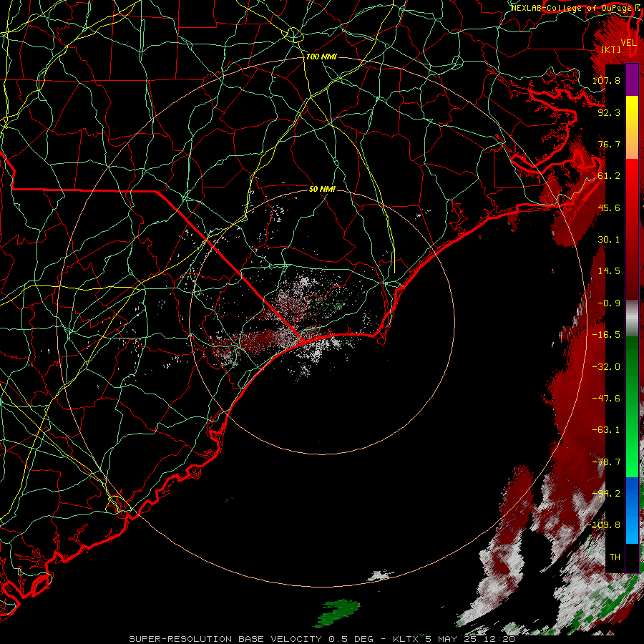Click the 107.8 velocity scale value
Image resolution: width=644 pixels, height=644 pixels.
click(x=606, y=80)
